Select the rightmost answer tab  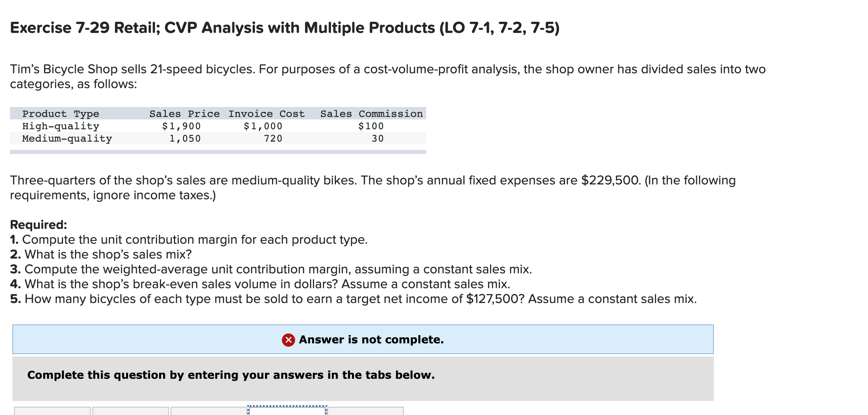pyautogui.click(x=367, y=412)
